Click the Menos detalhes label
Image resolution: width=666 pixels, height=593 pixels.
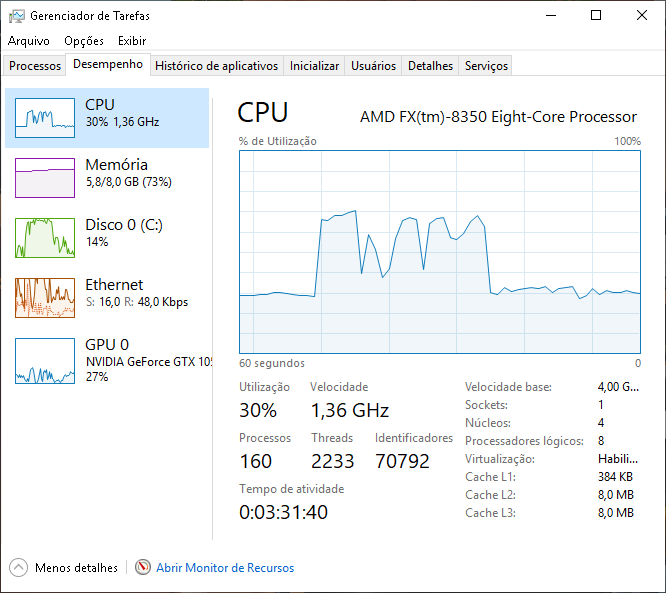pos(76,568)
